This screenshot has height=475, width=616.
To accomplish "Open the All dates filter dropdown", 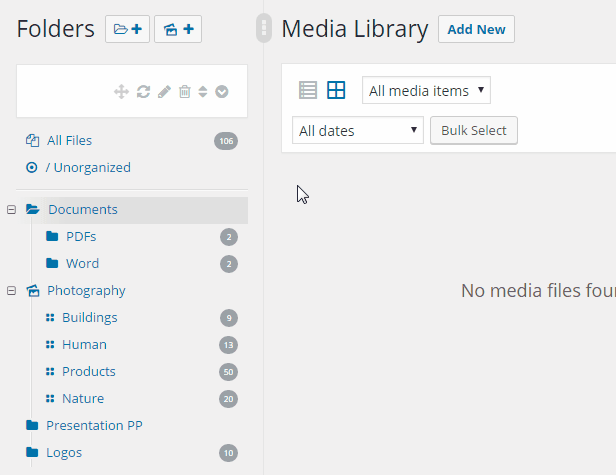I will 357,130.
